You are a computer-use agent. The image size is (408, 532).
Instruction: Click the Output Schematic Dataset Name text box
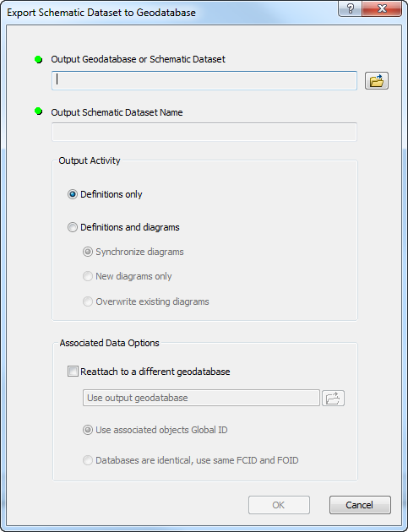point(204,132)
